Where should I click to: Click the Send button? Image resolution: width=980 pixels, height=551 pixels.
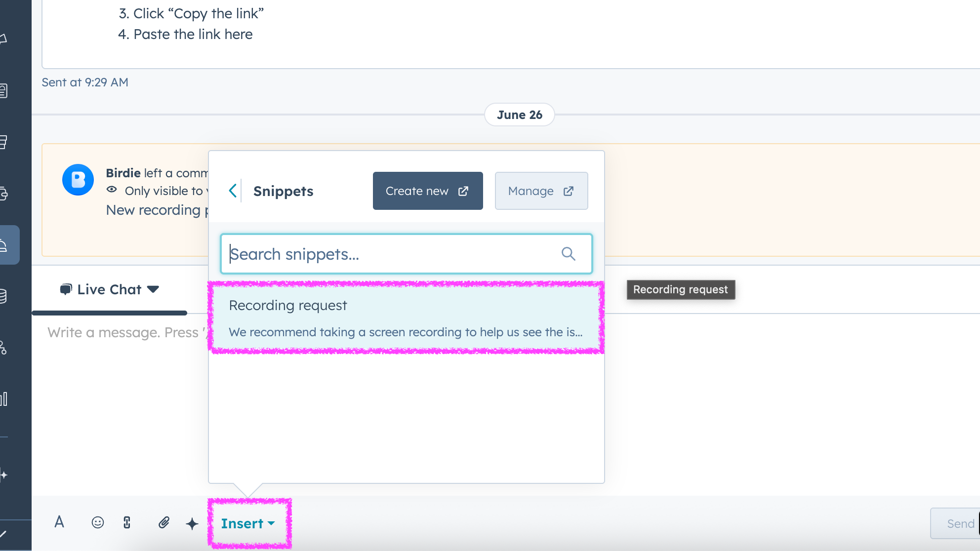point(959,523)
